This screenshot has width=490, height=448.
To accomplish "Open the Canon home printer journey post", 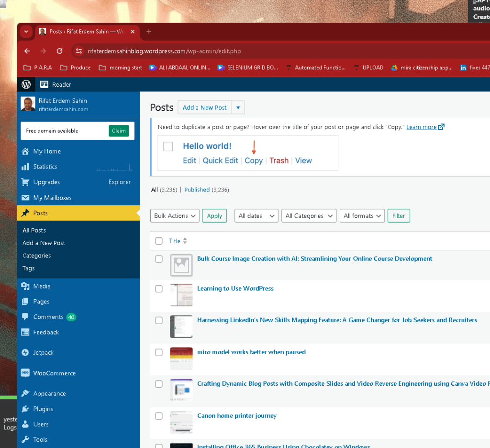I will [x=236, y=415].
